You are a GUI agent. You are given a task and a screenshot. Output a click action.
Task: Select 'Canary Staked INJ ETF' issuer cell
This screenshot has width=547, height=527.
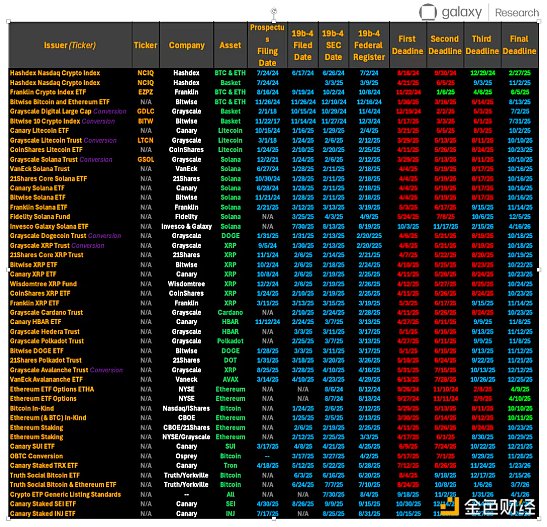click(43, 514)
